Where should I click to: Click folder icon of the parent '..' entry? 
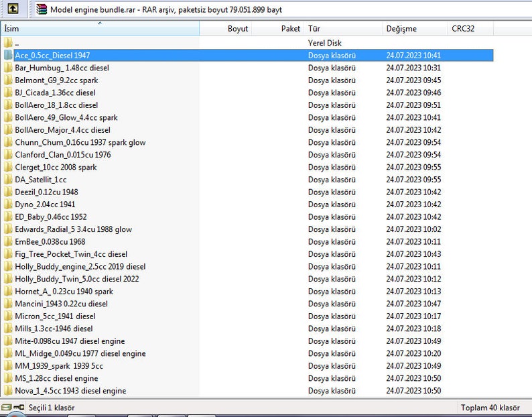tap(8, 43)
